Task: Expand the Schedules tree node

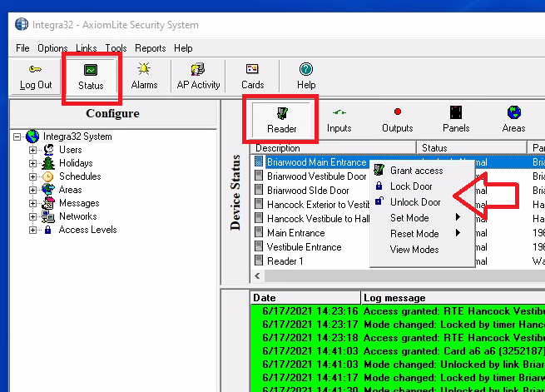Action: [32, 176]
